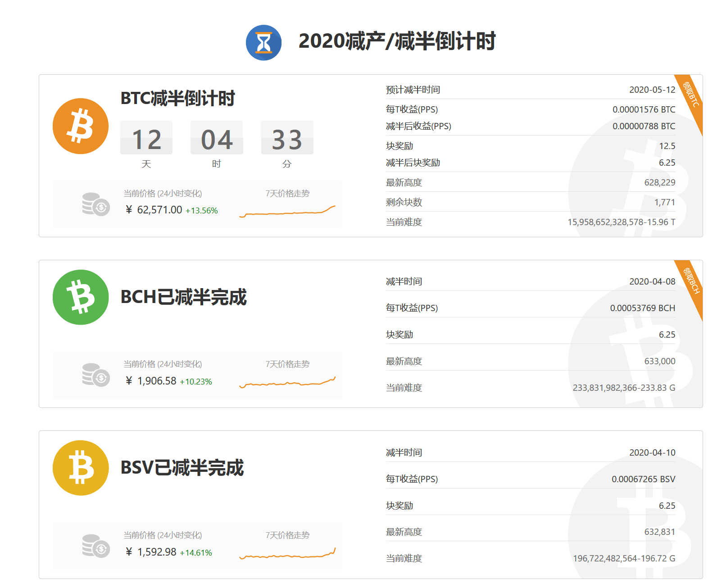
Task: Click the green Bitcoin Cash BCH logo
Action: pos(81,297)
